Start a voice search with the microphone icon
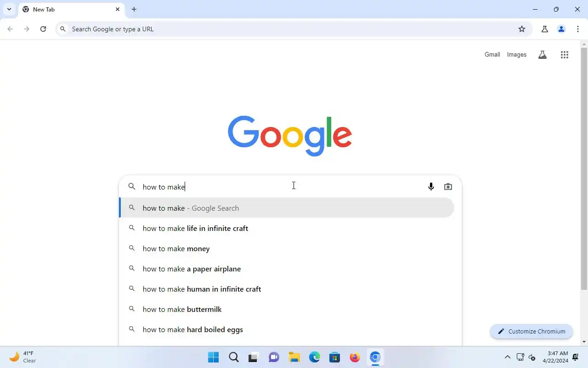 point(431,187)
